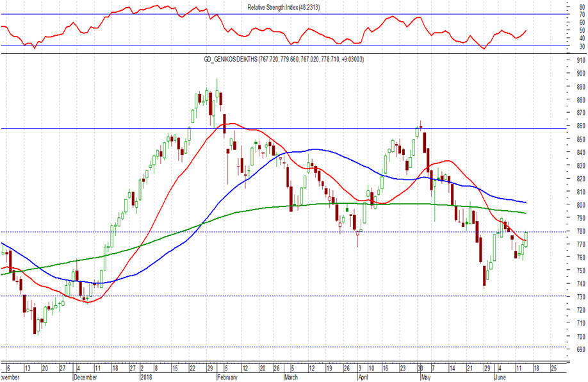Select the February month label
This screenshot has width=588, height=382.
click(227, 377)
